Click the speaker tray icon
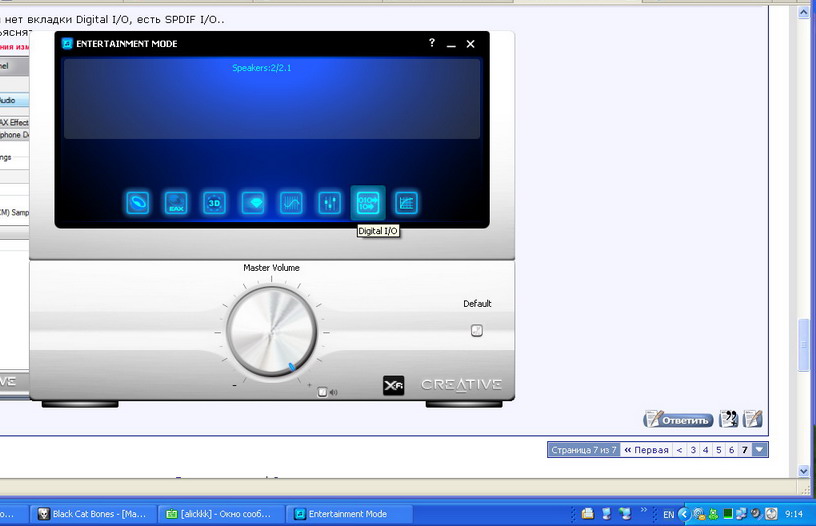Viewport: 816px width, 526px height. [756, 514]
